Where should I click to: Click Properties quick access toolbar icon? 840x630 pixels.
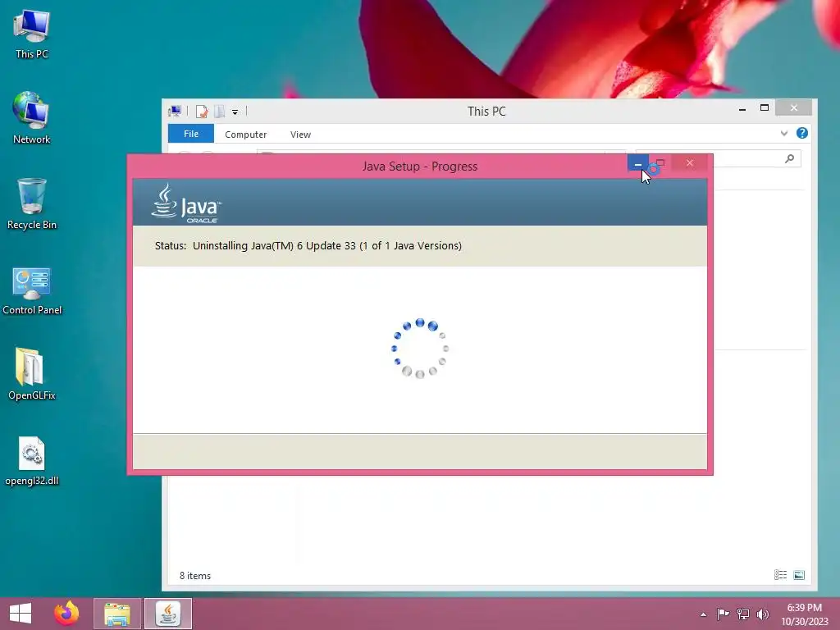(x=202, y=112)
